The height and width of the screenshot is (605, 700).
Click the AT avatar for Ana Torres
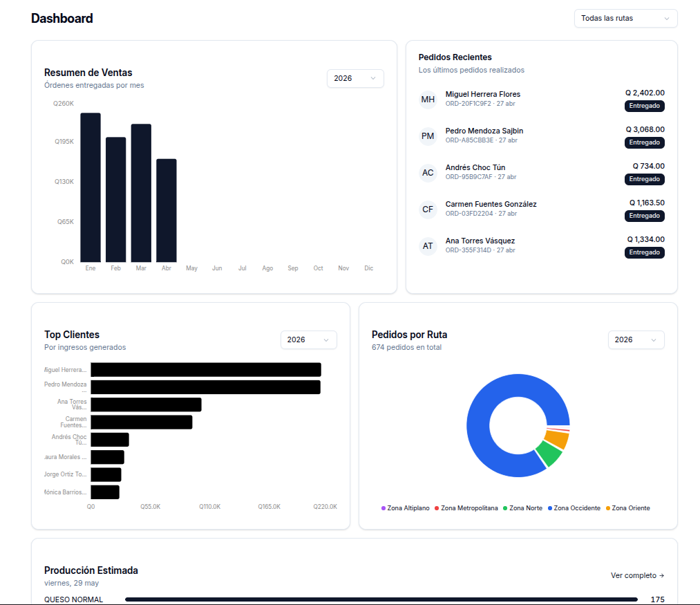tap(428, 245)
